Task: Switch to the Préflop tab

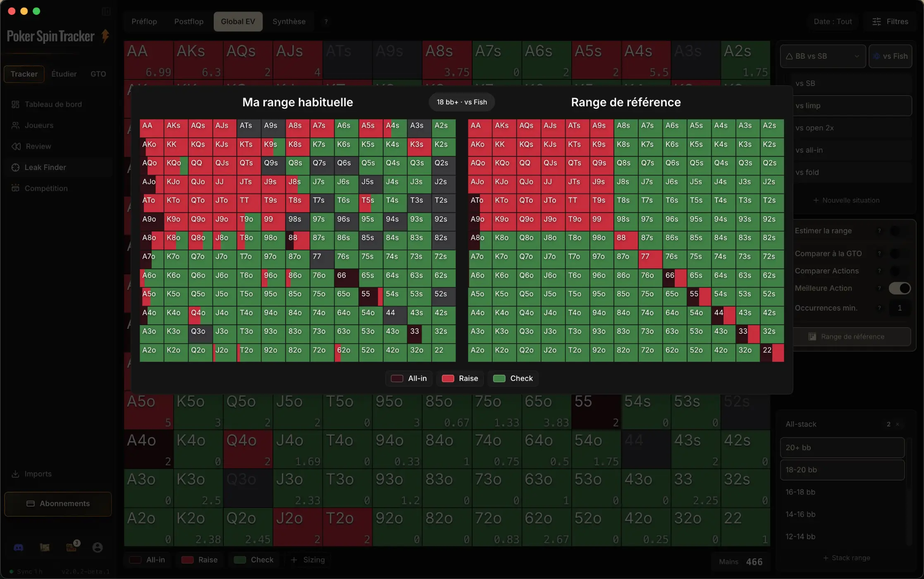Action: click(144, 22)
